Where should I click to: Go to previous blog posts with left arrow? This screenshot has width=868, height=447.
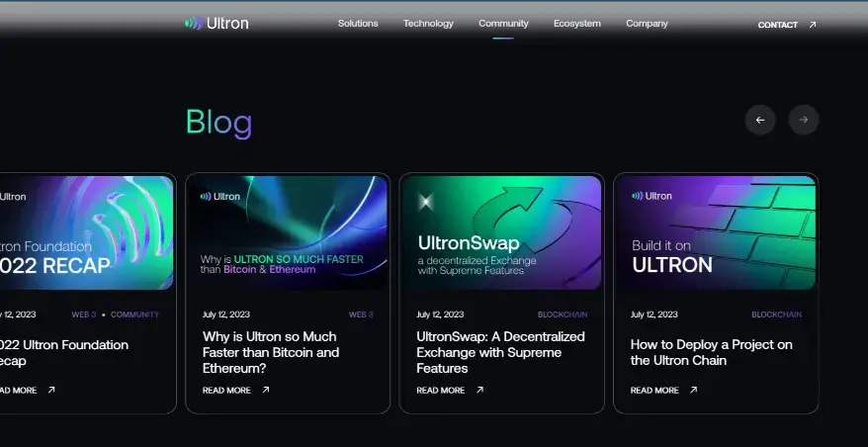point(760,120)
